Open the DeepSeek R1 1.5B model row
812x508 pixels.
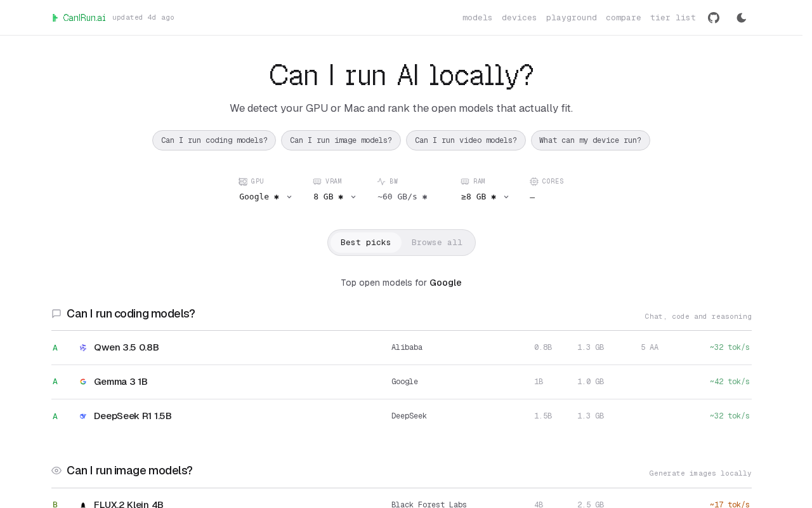pos(402,416)
